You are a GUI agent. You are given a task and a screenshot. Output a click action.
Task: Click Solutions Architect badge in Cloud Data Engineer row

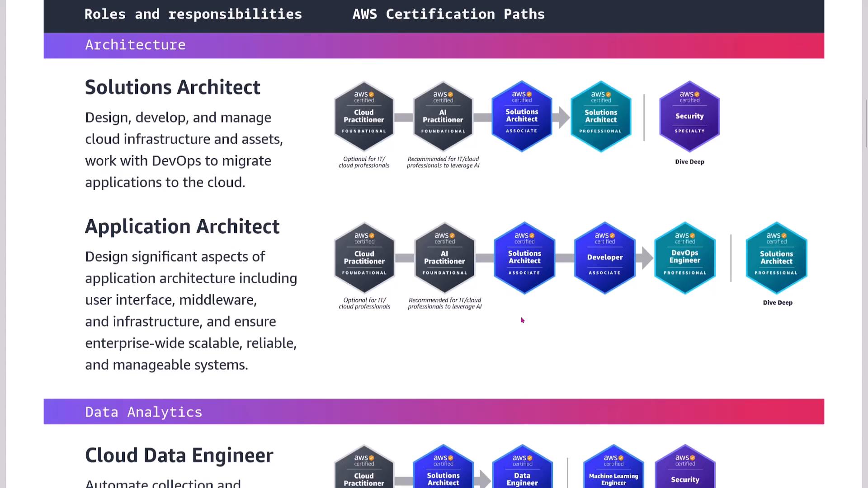pyautogui.click(x=443, y=466)
